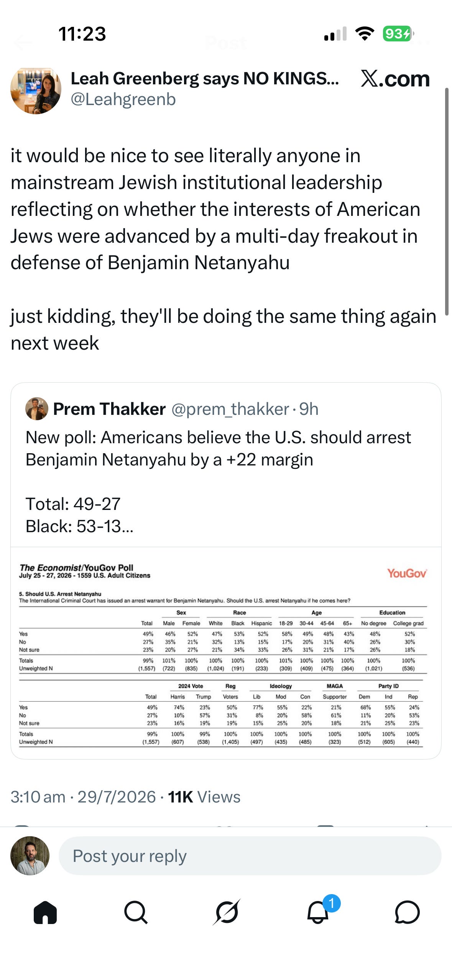Open the @Leahgreenb handle link
Viewport: 452px width, 980px height.
(123, 99)
